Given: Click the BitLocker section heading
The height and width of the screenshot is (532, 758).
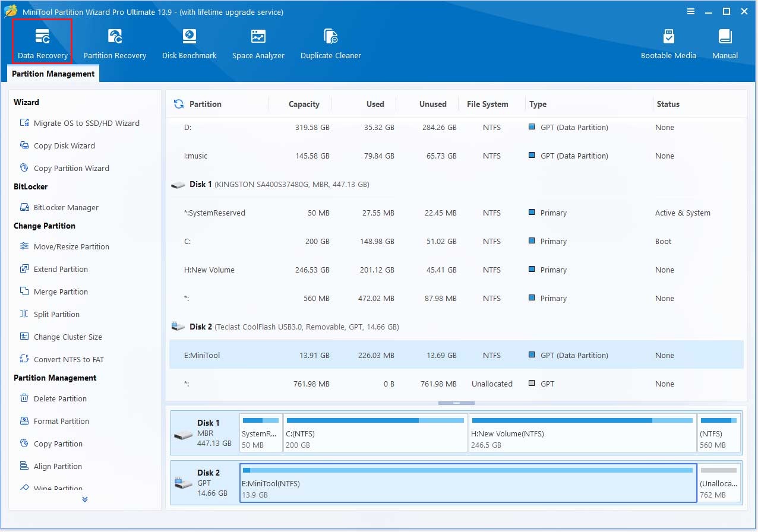Looking at the screenshot, I should coord(31,186).
